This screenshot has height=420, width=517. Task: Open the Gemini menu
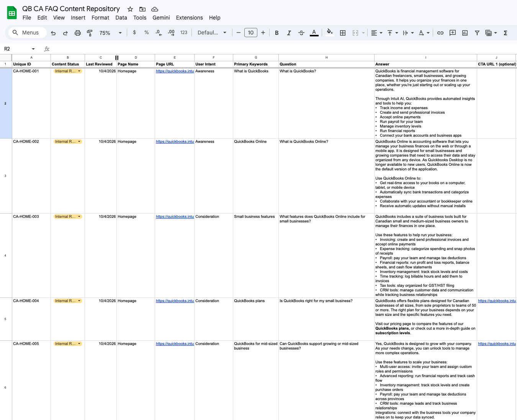click(161, 18)
